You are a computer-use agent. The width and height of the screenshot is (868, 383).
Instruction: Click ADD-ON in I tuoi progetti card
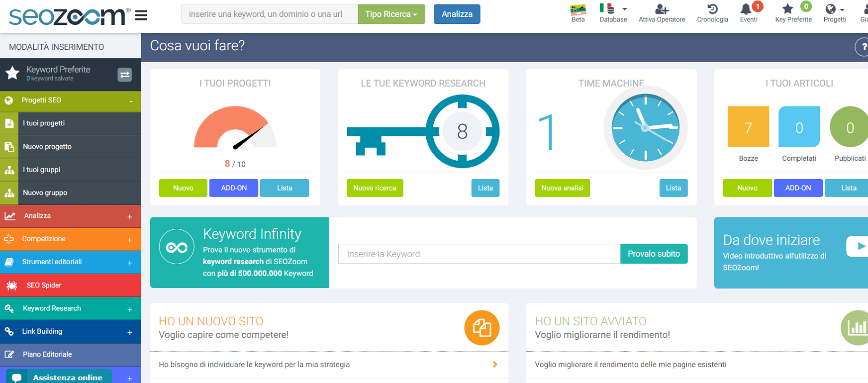(x=234, y=188)
